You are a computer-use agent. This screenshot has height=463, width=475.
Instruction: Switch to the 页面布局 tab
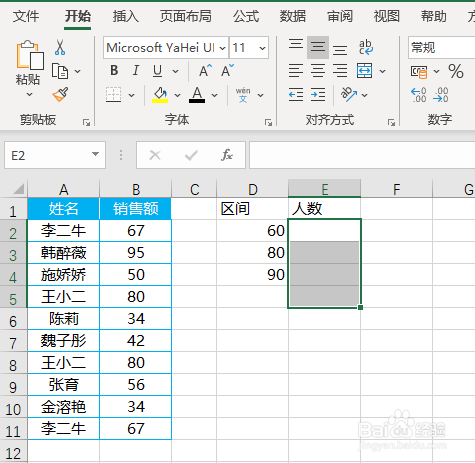pyautogui.click(x=186, y=16)
